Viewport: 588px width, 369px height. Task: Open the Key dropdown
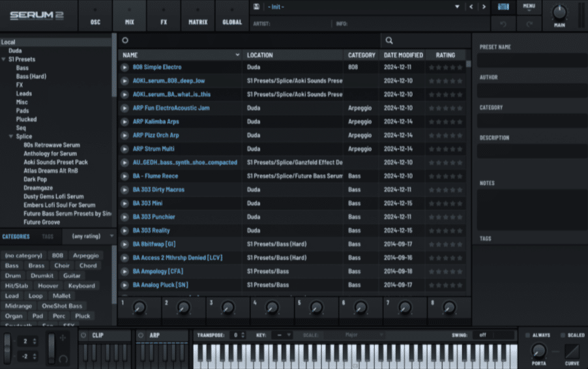pyautogui.click(x=284, y=335)
